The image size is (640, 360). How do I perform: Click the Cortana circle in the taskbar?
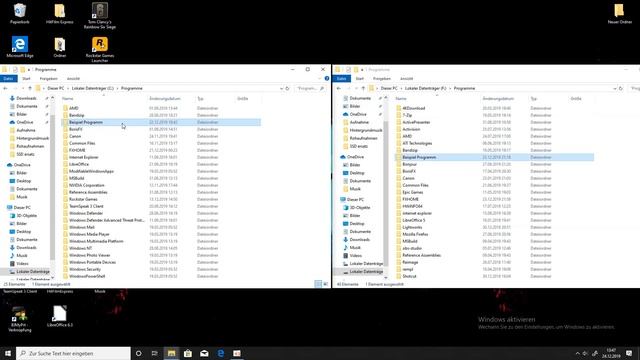(138, 353)
